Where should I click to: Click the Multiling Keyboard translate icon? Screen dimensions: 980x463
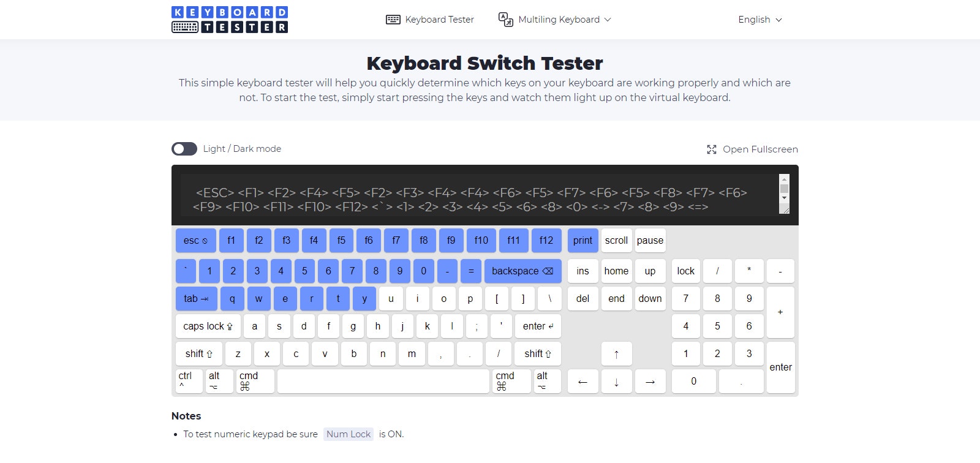pyautogui.click(x=506, y=20)
